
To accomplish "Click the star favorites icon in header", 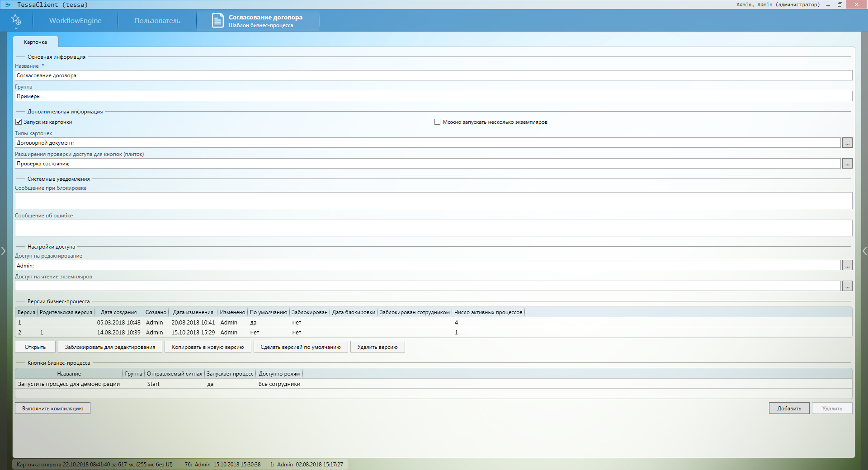I will tap(16, 19).
